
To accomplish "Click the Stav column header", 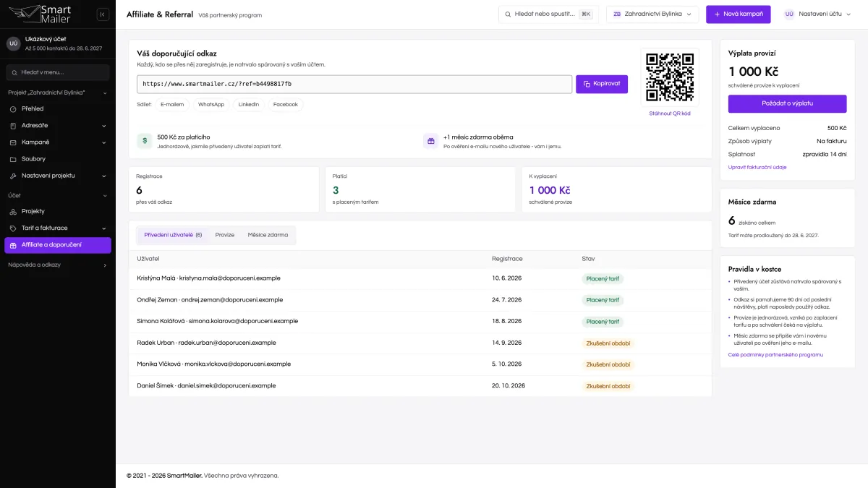I will (588, 259).
